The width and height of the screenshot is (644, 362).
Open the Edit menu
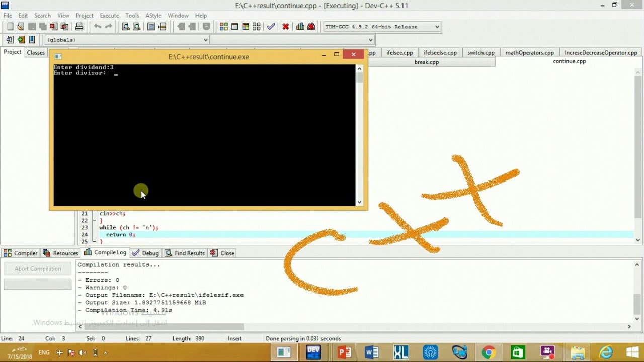coord(23,16)
